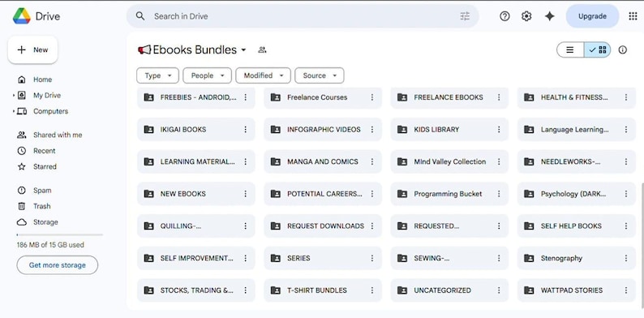The image size is (644, 318).
Task: Open advanced search options slider icon
Action: tap(465, 16)
